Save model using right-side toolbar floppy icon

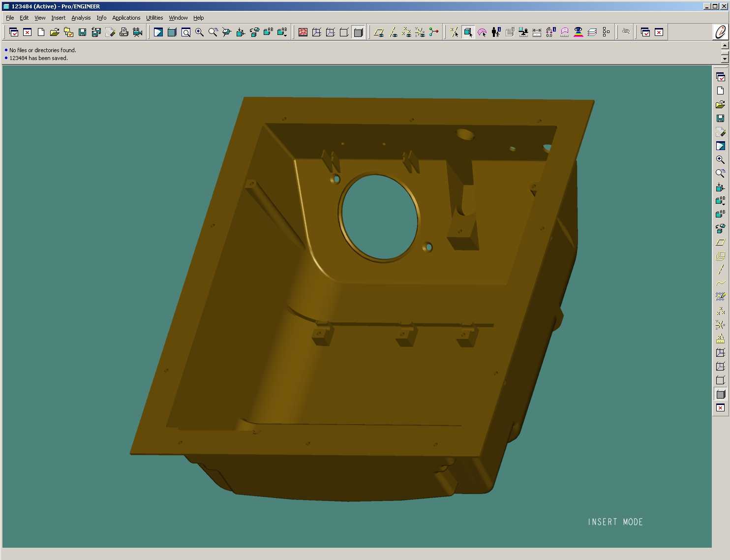click(720, 119)
